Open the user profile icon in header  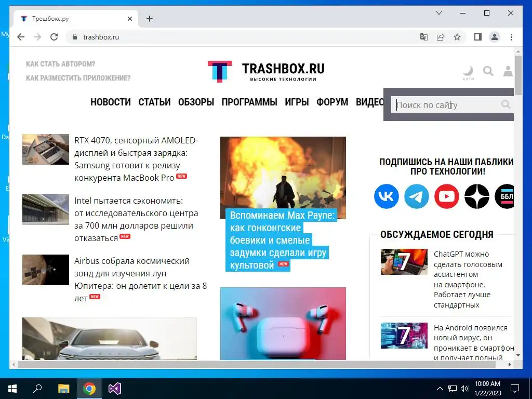click(x=508, y=71)
